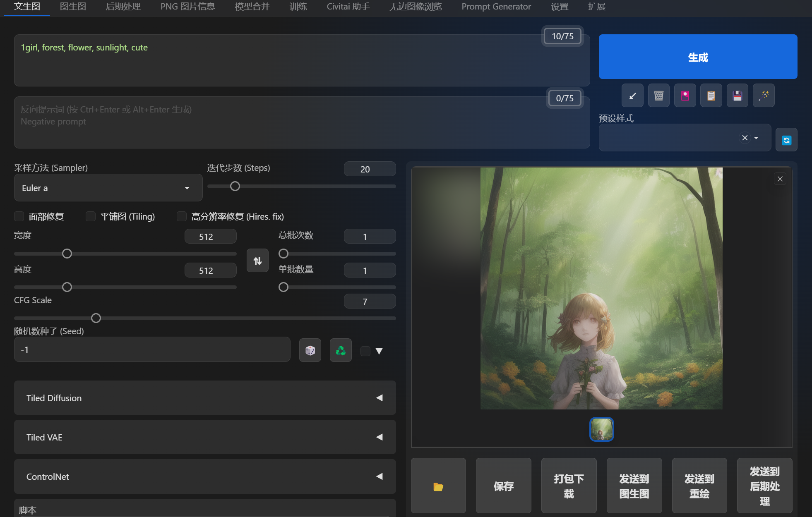Screen dimensions: 812x517
Task: Select the 文生图 tab
Action: pos(27,7)
